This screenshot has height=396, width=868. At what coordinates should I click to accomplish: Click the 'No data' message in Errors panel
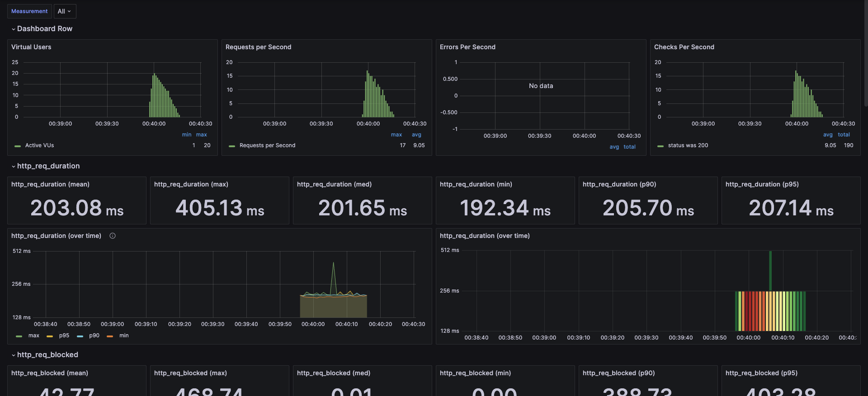[541, 86]
